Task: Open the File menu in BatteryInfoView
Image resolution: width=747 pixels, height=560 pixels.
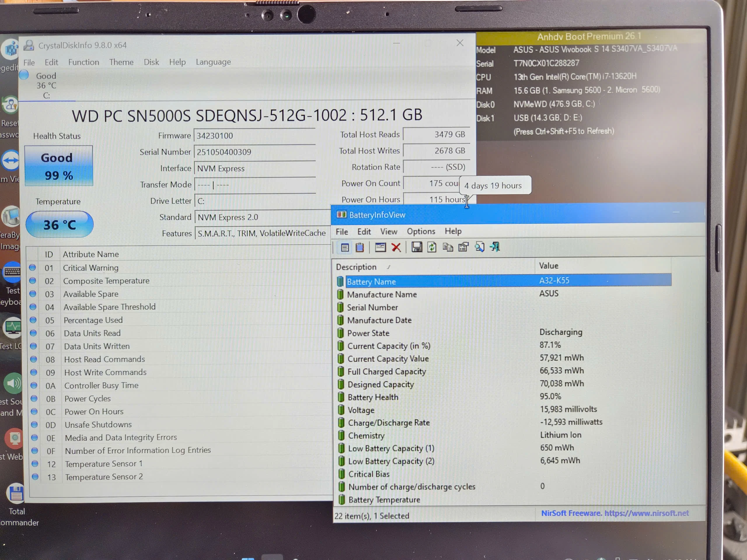Action: [x=342, y=232]
